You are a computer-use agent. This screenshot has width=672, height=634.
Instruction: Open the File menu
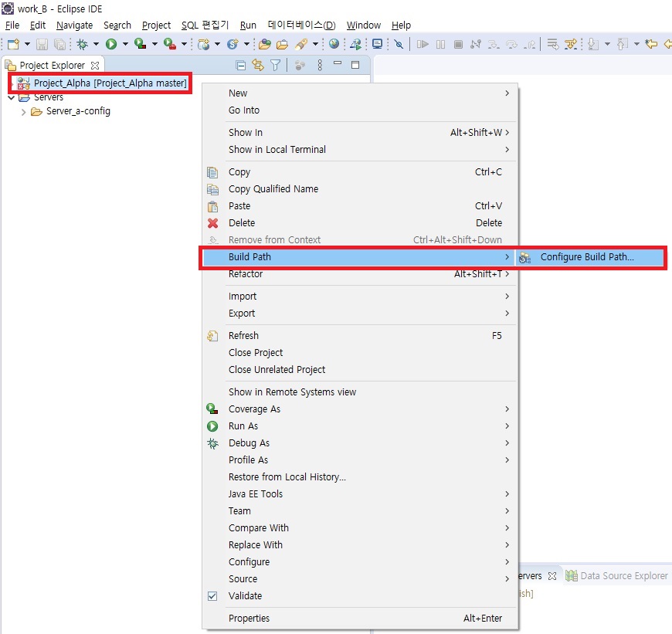coord(12,25)
